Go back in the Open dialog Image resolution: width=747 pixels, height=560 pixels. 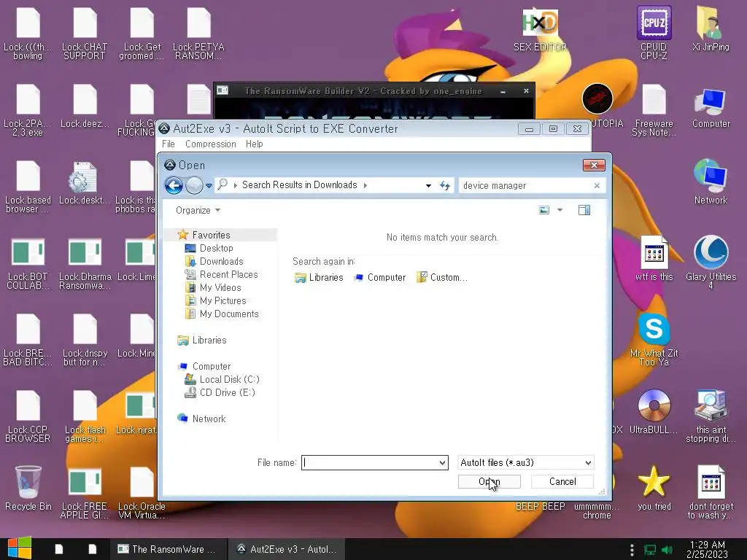tap(174, 185)
